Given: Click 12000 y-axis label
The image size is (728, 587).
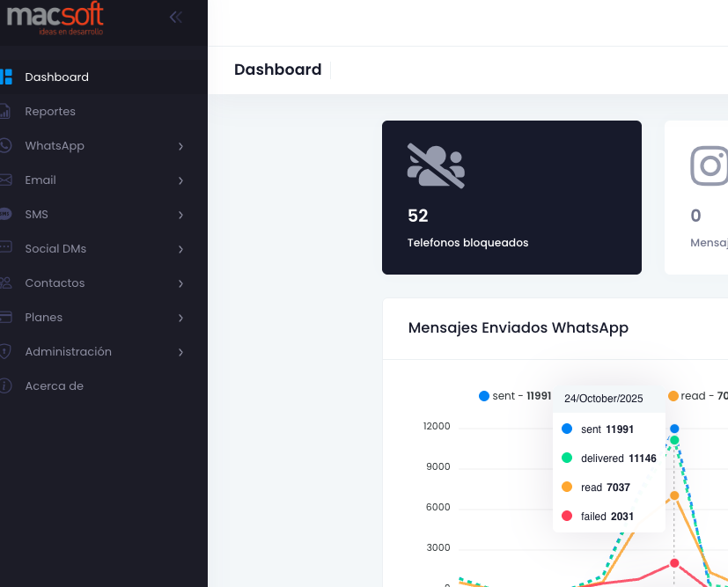Looking at the screenshot, I should click(x=437, y=427).
